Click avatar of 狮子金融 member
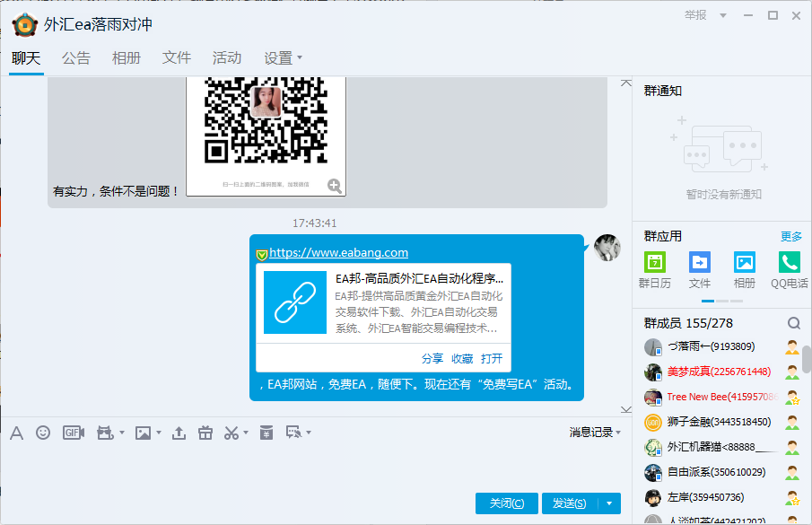The image size is (812, 525). [x=653, y=423]
